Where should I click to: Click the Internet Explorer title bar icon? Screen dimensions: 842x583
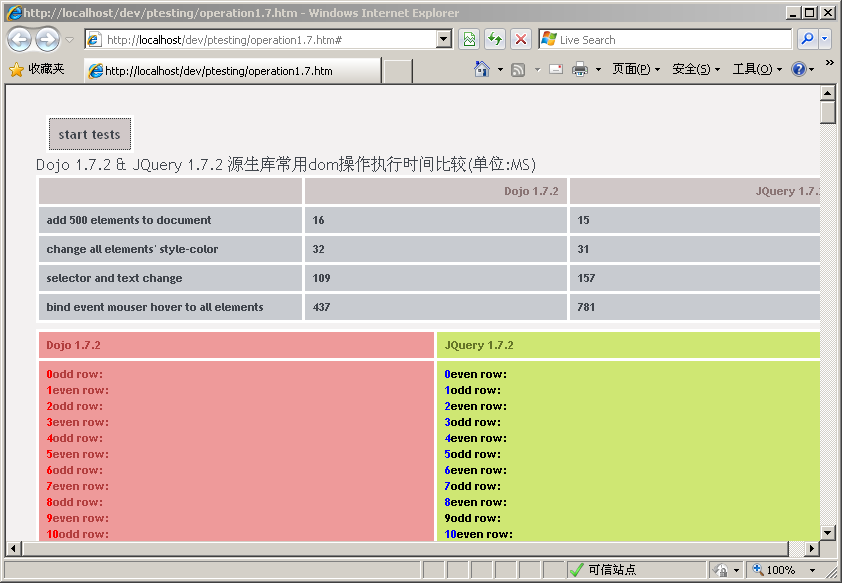point(14,13)
